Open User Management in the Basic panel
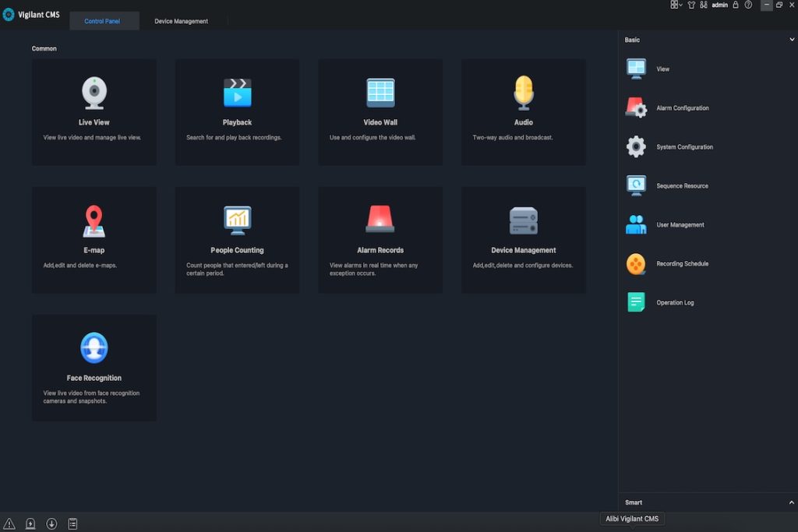Viewport: 798px width, 532px height. click(680, 225)
